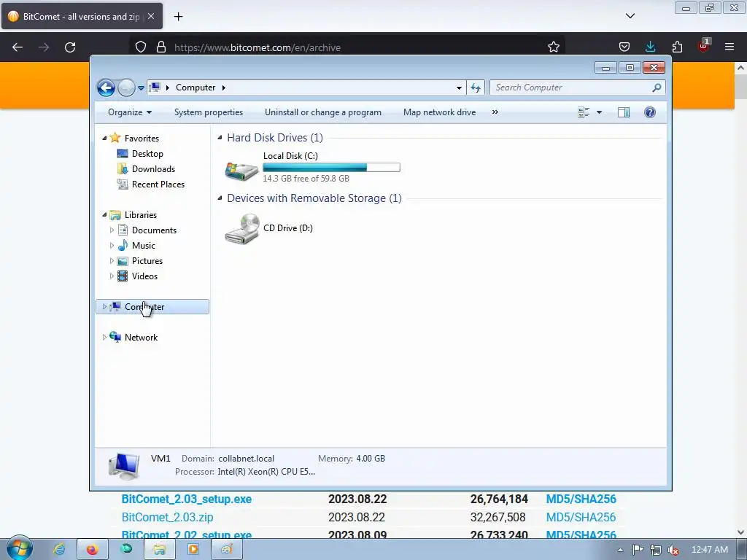Select the Documents library
Screen dimensions: 747x560
154,230
